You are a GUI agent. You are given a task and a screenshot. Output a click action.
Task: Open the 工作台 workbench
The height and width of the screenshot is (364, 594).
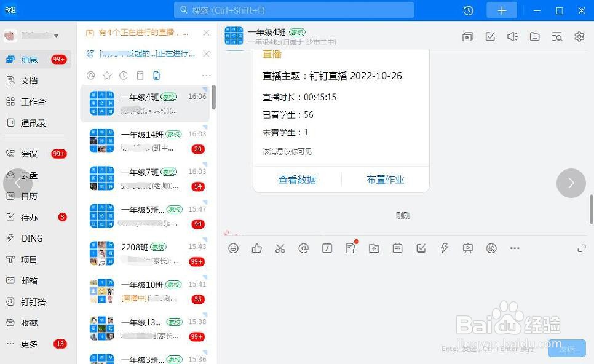coord(26,102)
